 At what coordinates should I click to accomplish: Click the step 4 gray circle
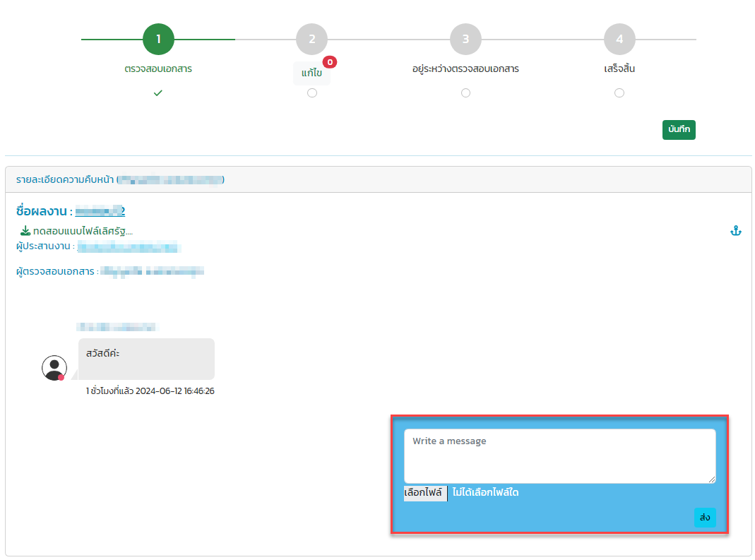point(619,39)
